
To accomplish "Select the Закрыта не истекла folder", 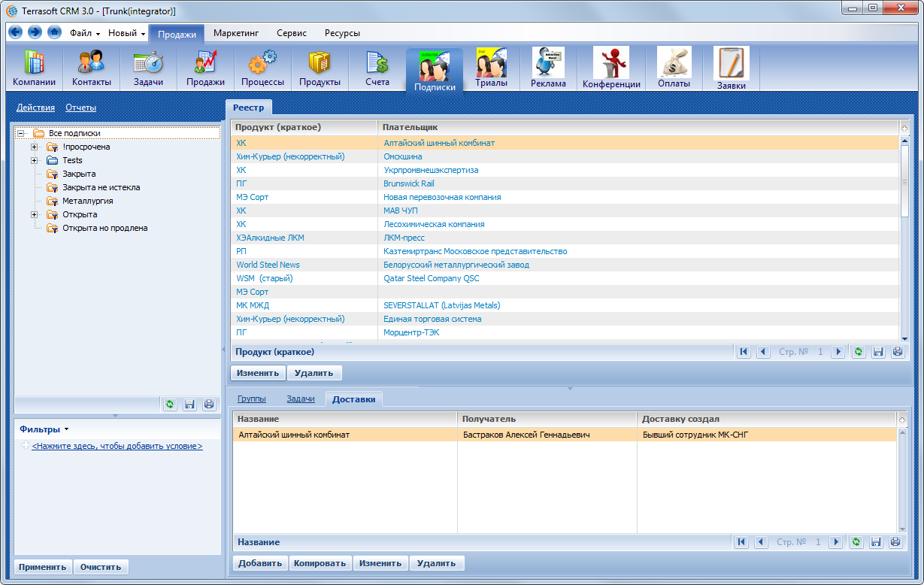I will coord(101,187).
